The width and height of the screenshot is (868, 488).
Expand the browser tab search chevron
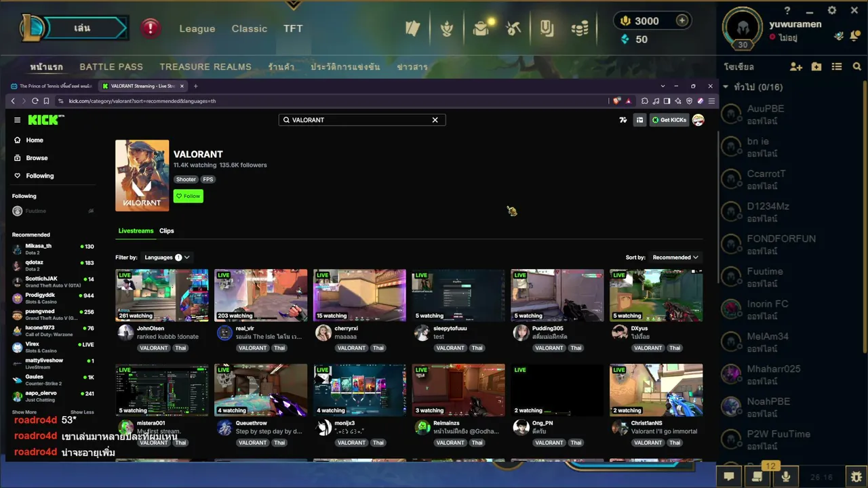663,86
